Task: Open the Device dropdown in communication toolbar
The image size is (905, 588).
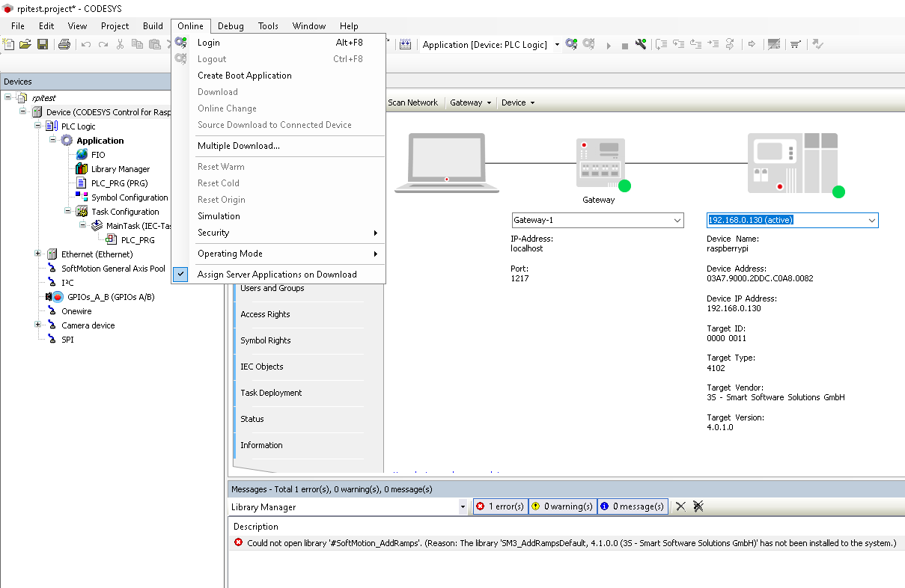Action: click(x=518, y=102)
